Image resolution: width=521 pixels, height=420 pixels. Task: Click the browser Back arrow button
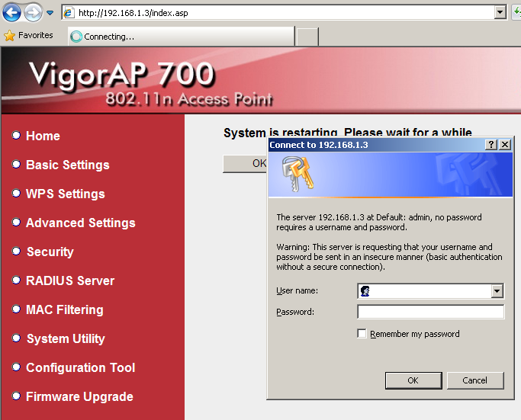coord(11,13)
